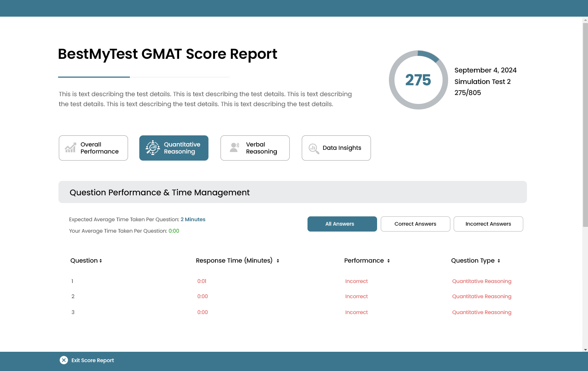The width and height of the screenshot is (588, 371).
Task: Click the 275 score progress ring
Action: point(418,80)
